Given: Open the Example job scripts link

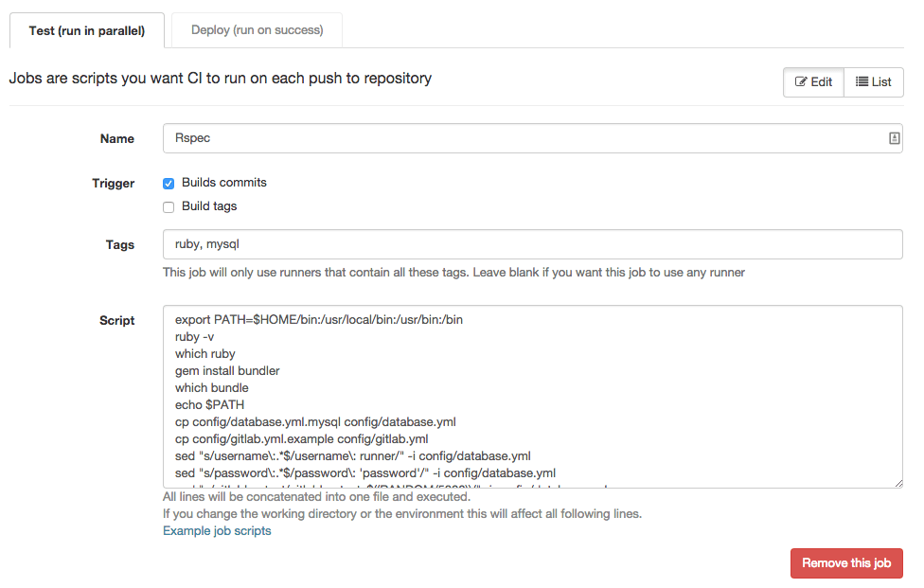Looking at the screenshot, I should (x=217, y=531).
